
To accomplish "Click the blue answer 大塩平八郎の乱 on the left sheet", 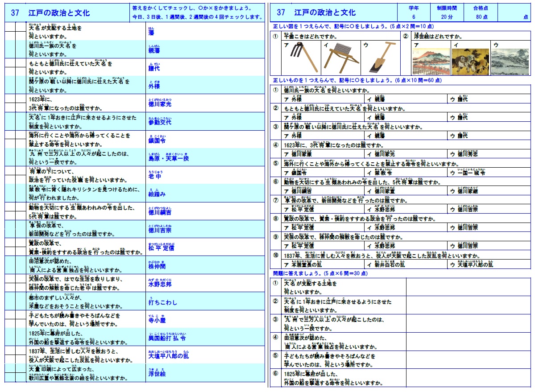I will coord(169,355).
